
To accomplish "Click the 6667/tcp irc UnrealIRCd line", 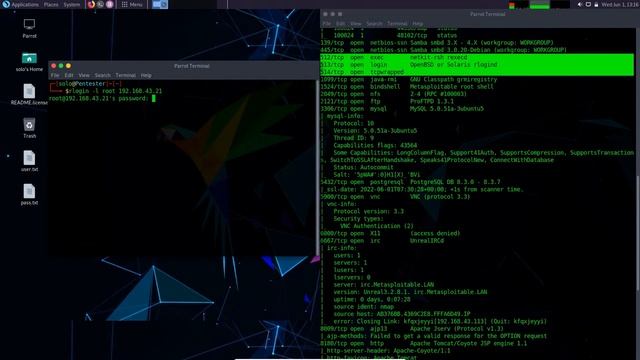I will (382, 241).
